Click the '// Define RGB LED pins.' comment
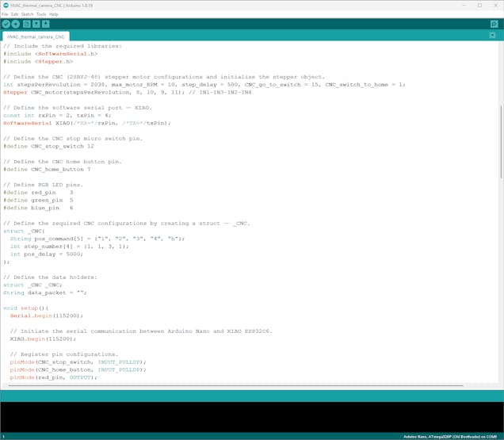 coord(44,185)
